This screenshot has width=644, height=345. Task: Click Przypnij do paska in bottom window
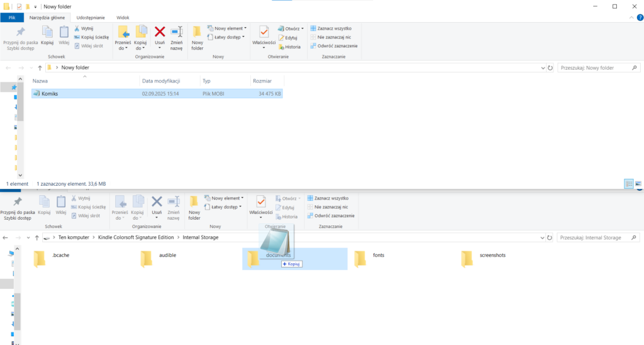tap(18, 208)
